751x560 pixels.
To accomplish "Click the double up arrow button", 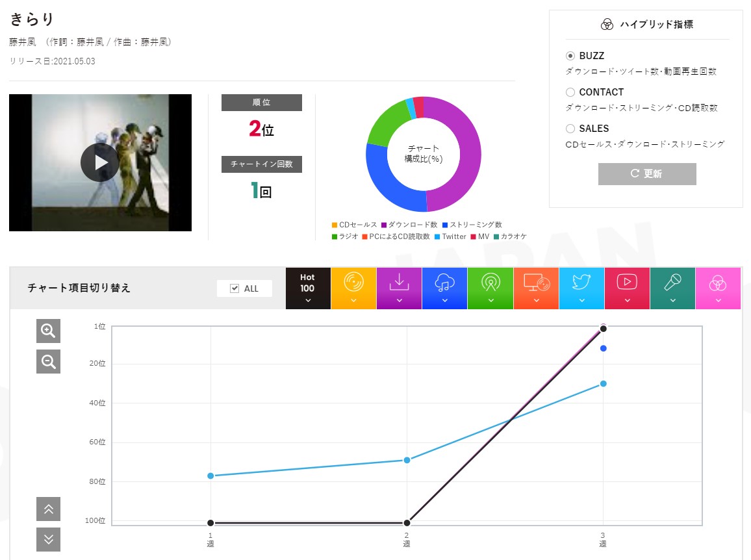I will click(x=48, y=509).
